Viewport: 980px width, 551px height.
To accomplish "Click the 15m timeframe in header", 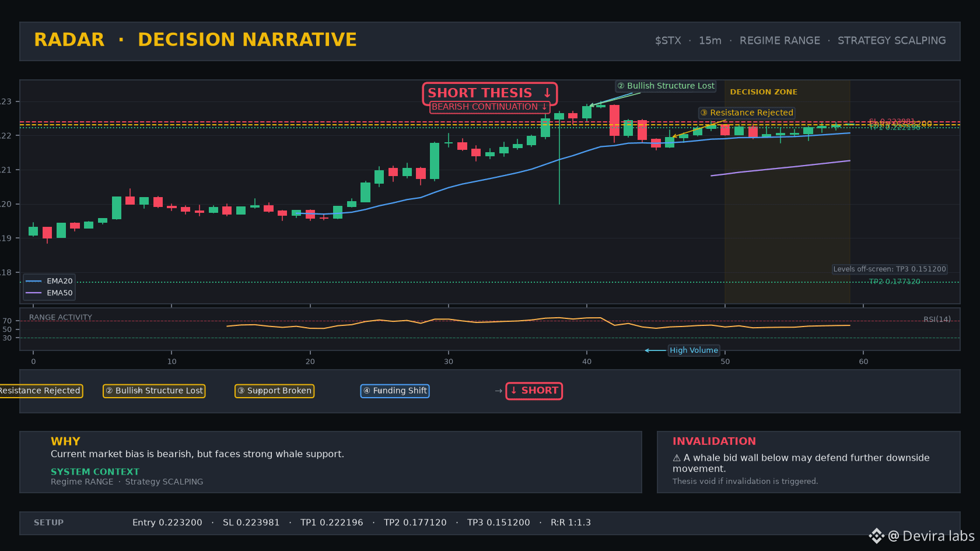I will click(x=710, y=41).
